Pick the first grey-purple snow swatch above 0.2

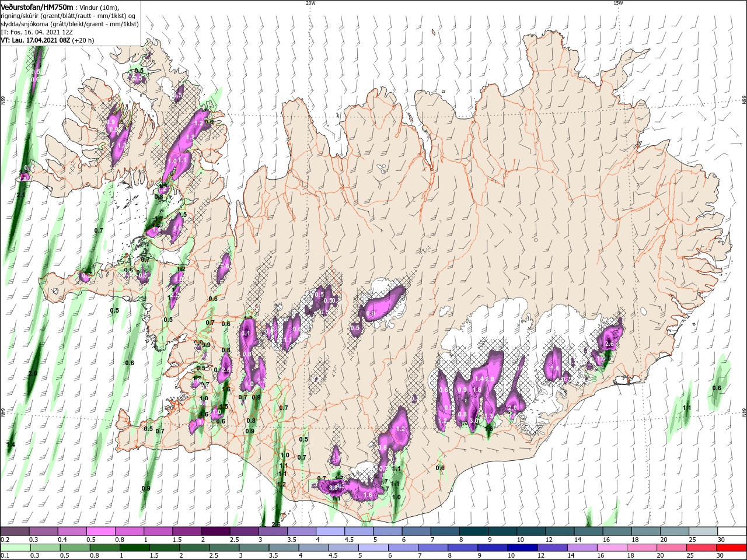click(15, 531)
